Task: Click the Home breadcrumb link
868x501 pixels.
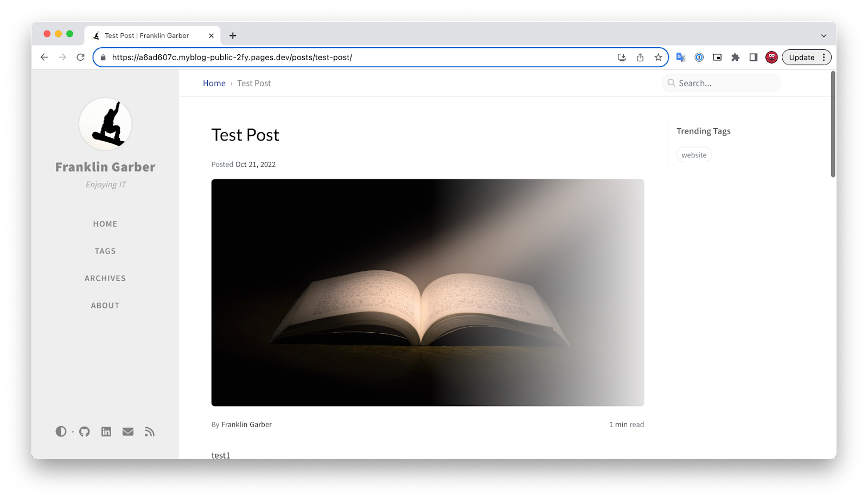Action: [214, 83]
